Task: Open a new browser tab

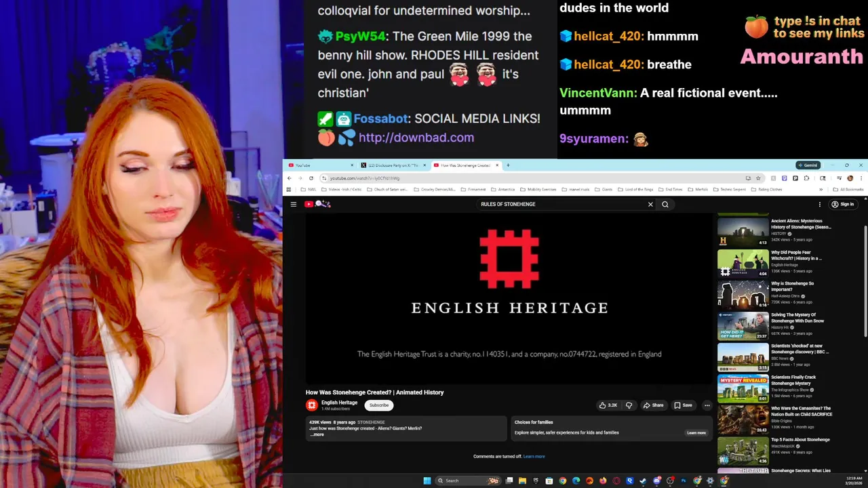Action: pyautogui.click(x=508, y=165)
